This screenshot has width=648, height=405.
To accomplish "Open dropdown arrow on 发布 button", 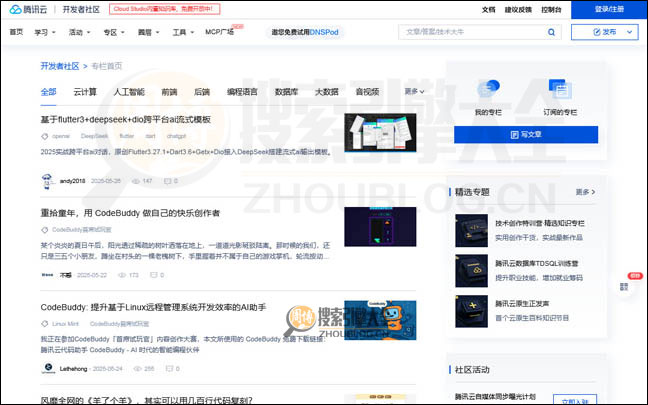I will pos(629,32).
